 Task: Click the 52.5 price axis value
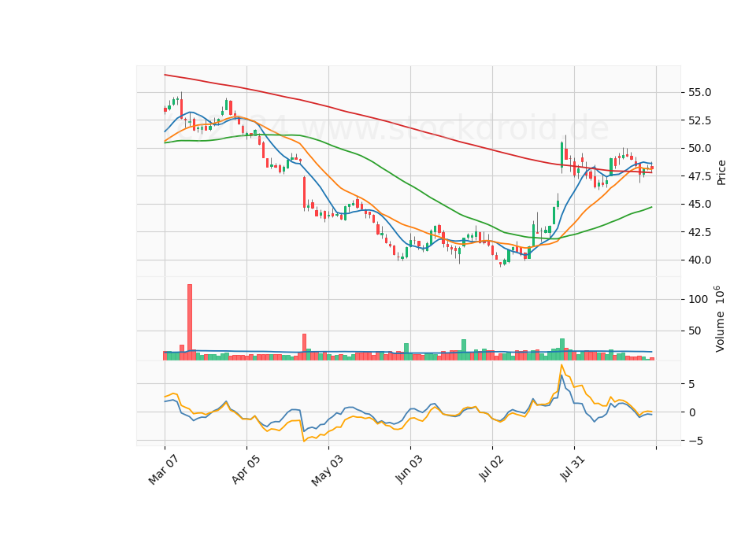(x=699, y=120)
